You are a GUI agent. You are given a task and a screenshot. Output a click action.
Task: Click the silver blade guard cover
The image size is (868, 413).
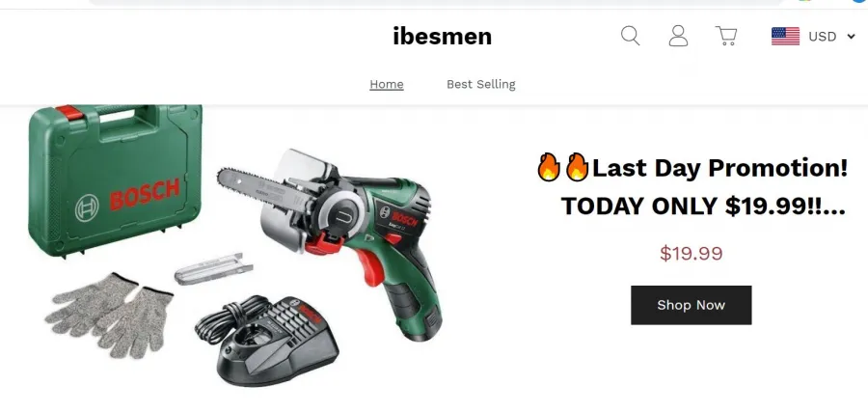coord(214,268)
